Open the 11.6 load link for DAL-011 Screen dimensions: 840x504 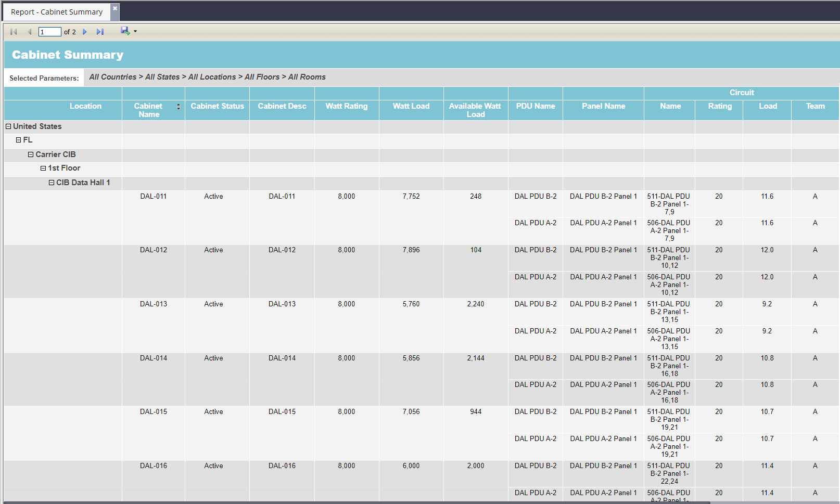pyautogui.click(x=767, y=197)
